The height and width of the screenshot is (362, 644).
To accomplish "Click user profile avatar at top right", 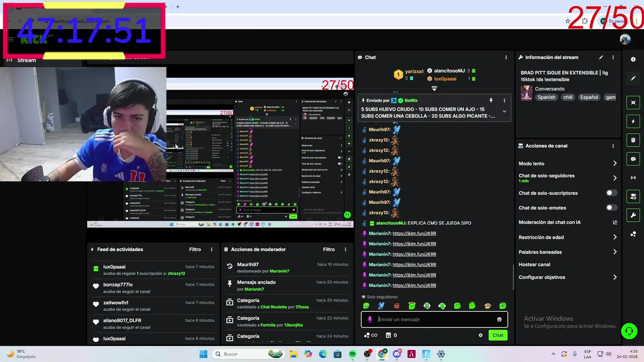I will click(625, 39).
